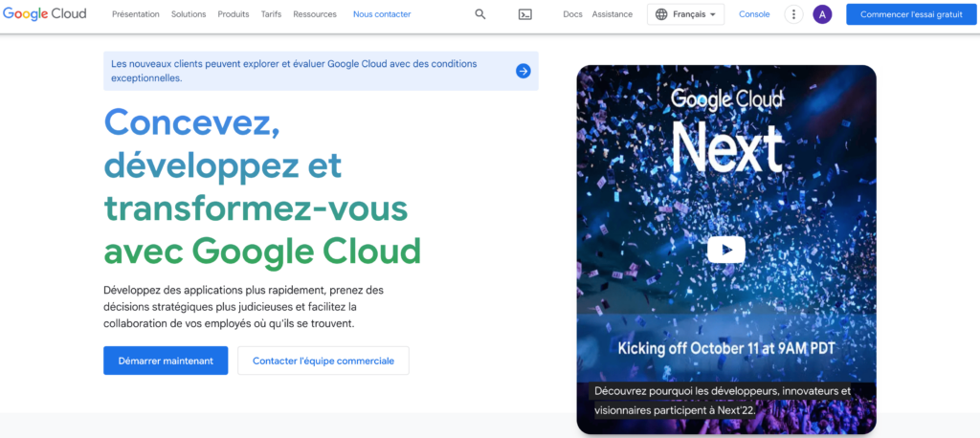Image resolution: width=980 pixels, height=438 pixels.
Task: Click the Démarrer maintenant button
Action: 166,361
